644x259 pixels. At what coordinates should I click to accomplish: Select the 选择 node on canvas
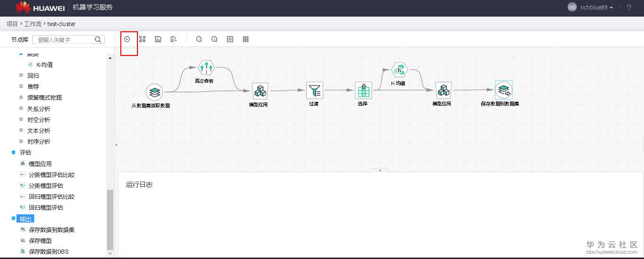pos(363,90)
